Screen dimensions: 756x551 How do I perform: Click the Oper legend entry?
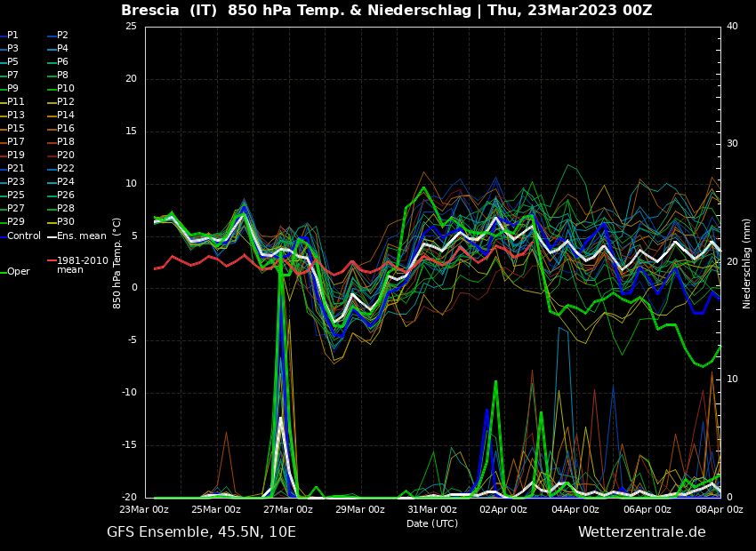(18, 272)
